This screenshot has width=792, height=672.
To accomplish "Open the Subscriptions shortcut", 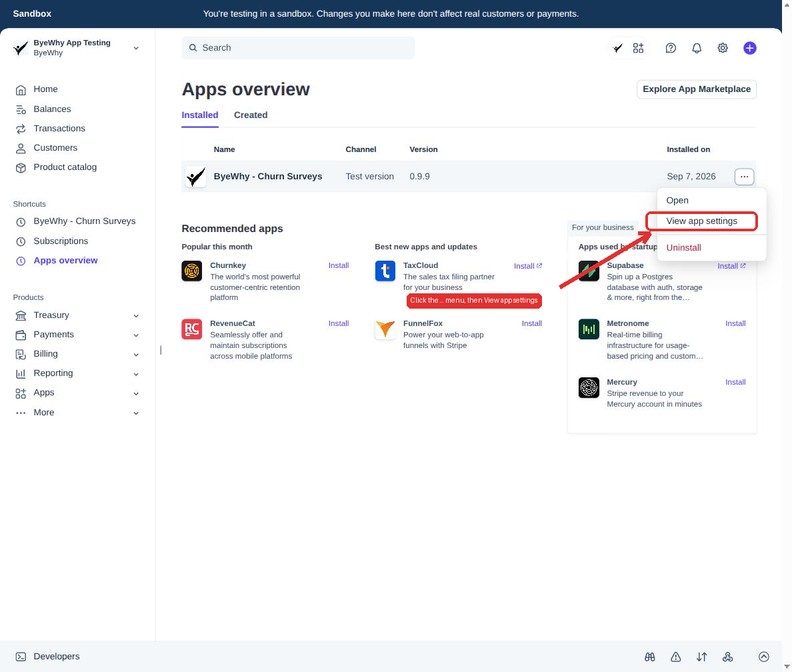I will coord(61,241).
